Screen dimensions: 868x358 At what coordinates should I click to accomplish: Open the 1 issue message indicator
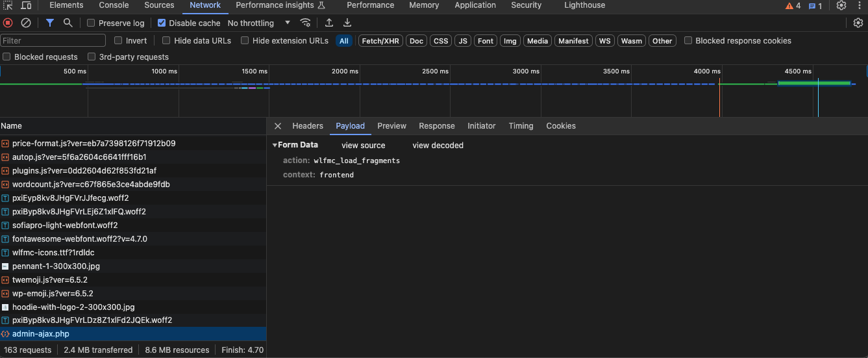tap(815, 6)
